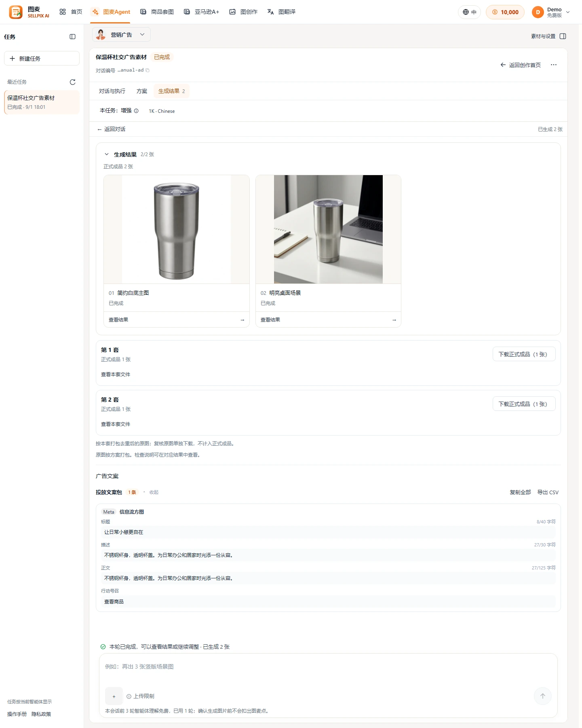Open 图翻译 nav item
Screen dimensions: 582x728
281,12
